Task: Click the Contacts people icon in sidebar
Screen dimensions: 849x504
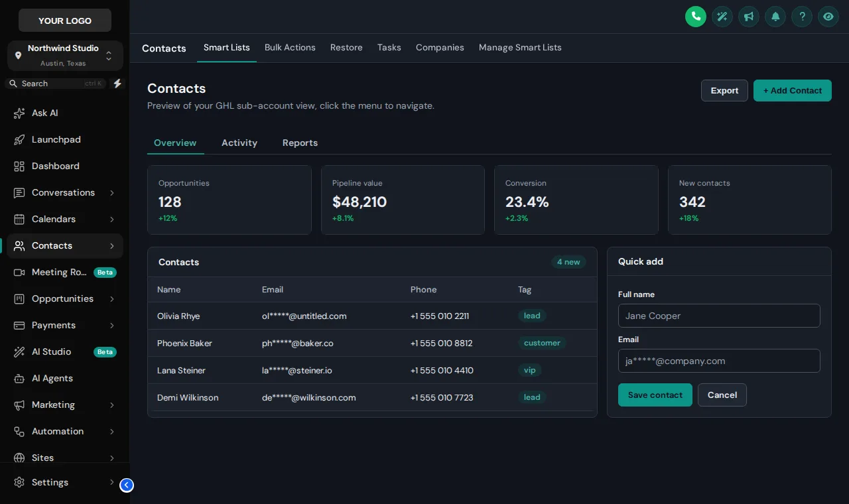Action: (19, 246)
